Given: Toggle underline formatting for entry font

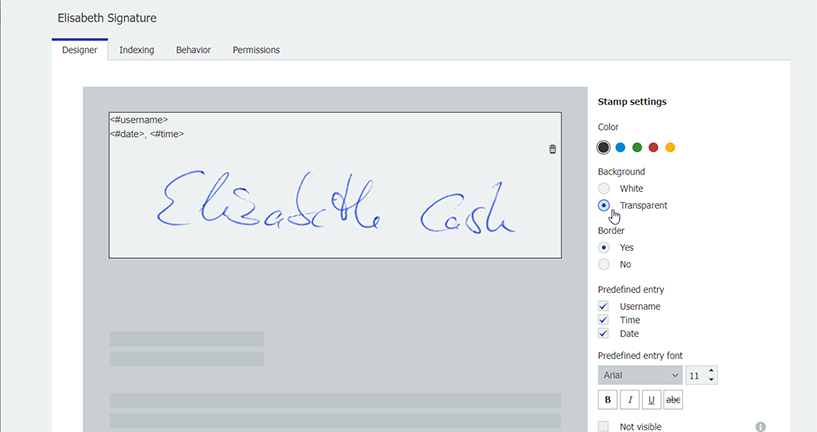Looking at the screenshot, I should pyautogui.click(x=651, y=400).
